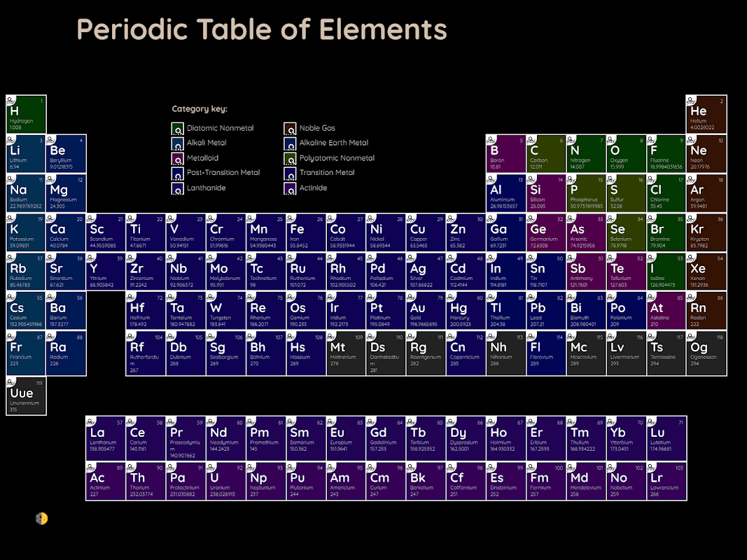Click the Post-Transition Metal key swatch

coord(177,174)
